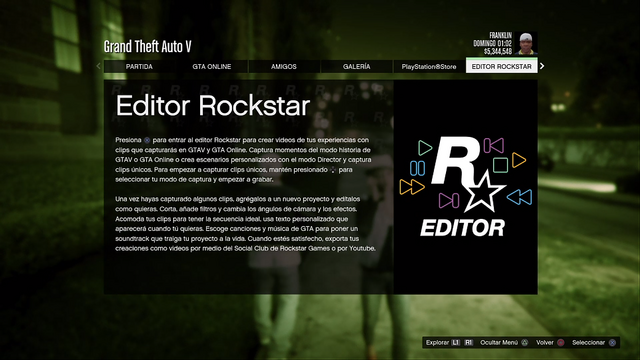Viewport: 640px width, 360px height.
Task: Click the triangle icon next to Ocultar Menú
Action: click(525, 342)
